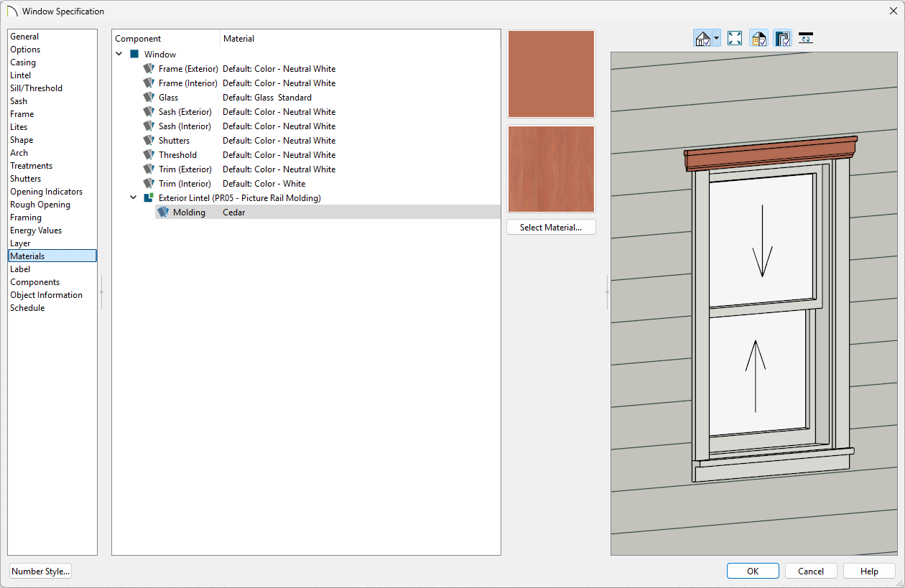Click the Cancel button
The image size is (905, 588).
(811, 571)
